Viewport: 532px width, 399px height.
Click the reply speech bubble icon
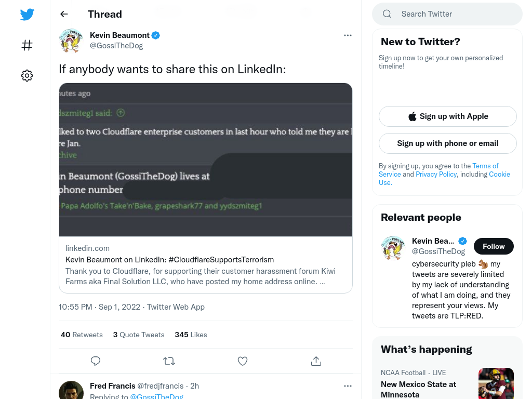pyautogui.click(x=96, y=361)
